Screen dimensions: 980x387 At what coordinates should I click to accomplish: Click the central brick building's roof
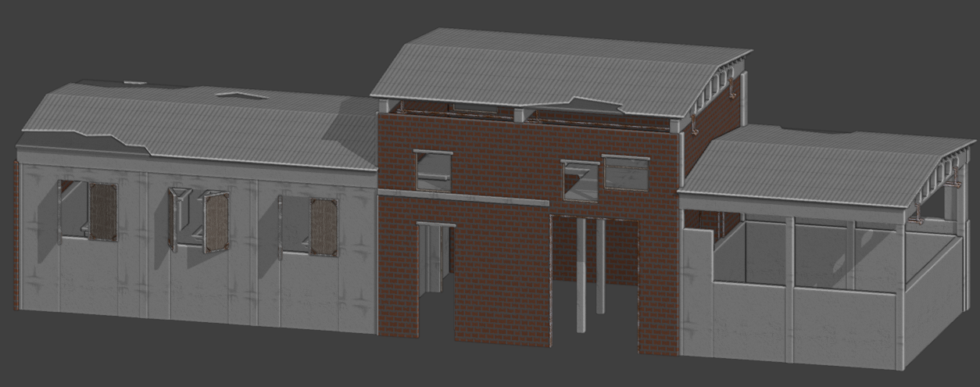click(547, 70)
